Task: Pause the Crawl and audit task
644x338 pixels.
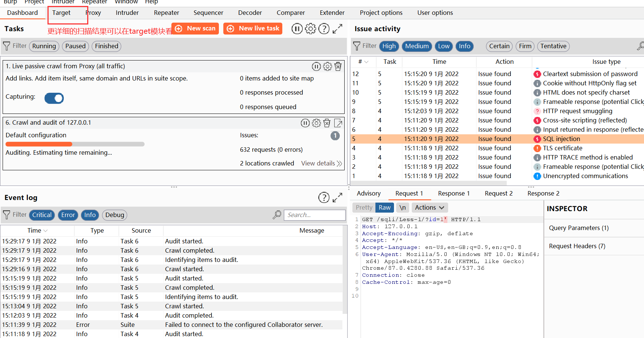Action: coord(305,123)
